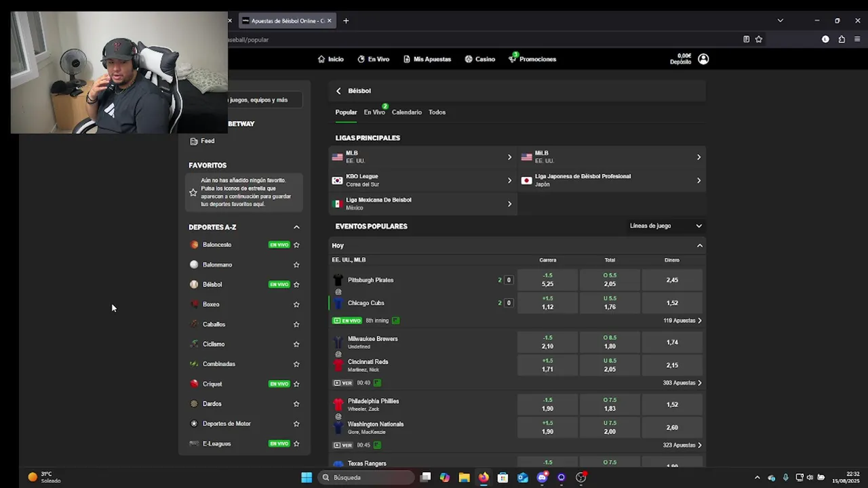868x488 pixels.
Task: Select Milwaukee Brewers O 8.5 odds 1,80
Action: tap(610, 342)
